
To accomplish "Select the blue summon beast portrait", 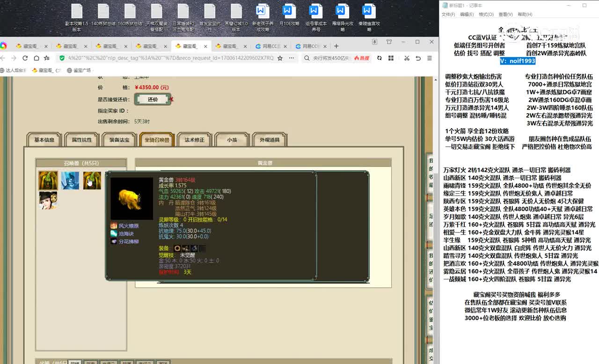I will tap(70, 180).
